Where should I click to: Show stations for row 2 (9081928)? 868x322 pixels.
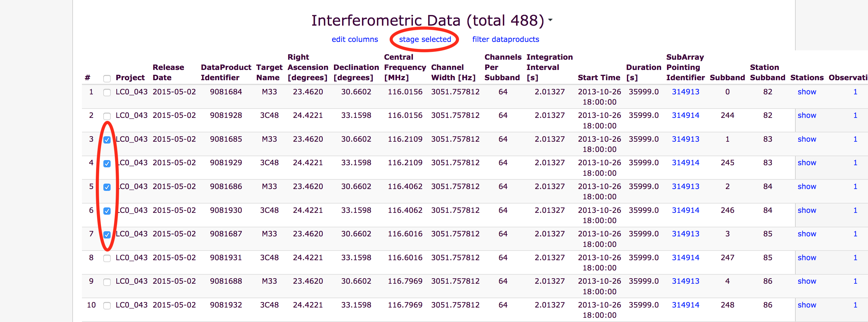click(x=807, y=115)
